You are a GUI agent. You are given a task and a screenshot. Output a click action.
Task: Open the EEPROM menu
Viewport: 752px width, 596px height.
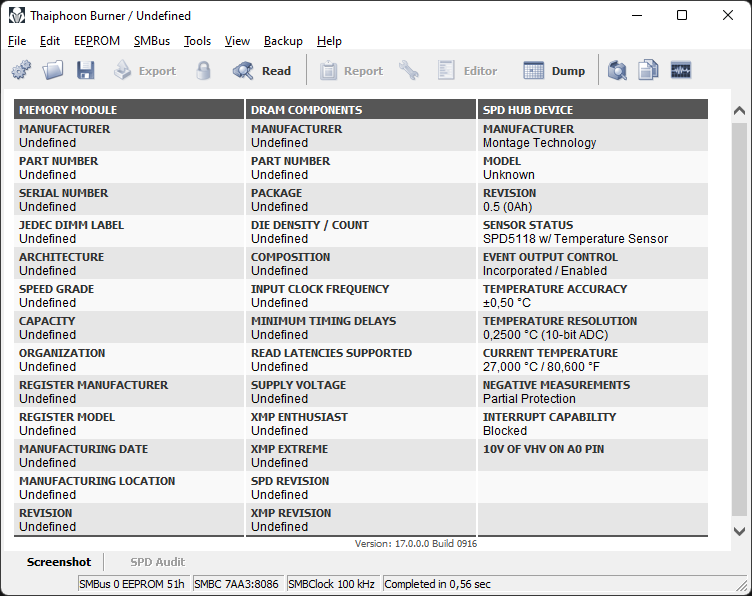(97, 41)
